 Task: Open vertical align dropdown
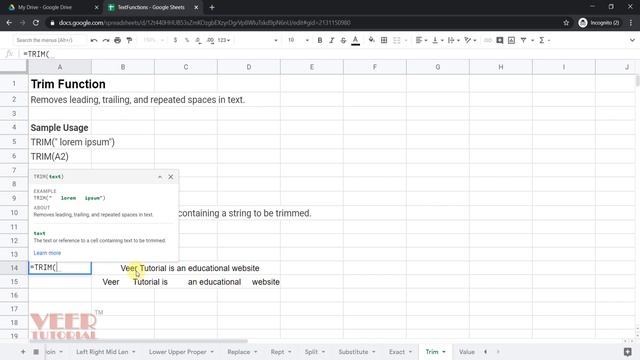pos(437,40)
